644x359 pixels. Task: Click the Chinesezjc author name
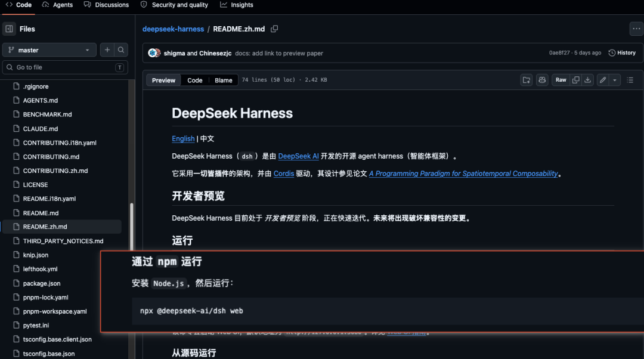(x=215, y=53)
